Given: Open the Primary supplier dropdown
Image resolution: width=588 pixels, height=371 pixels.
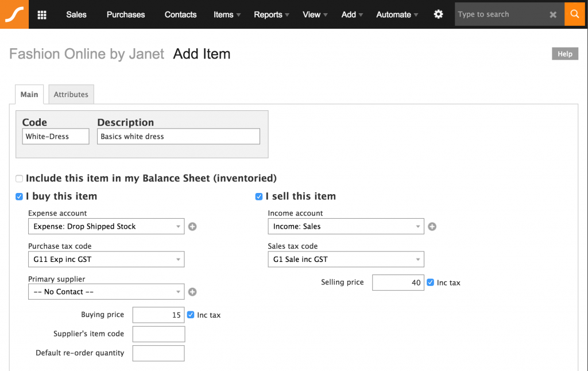Looking at the screenshot, I should point(106,292).
